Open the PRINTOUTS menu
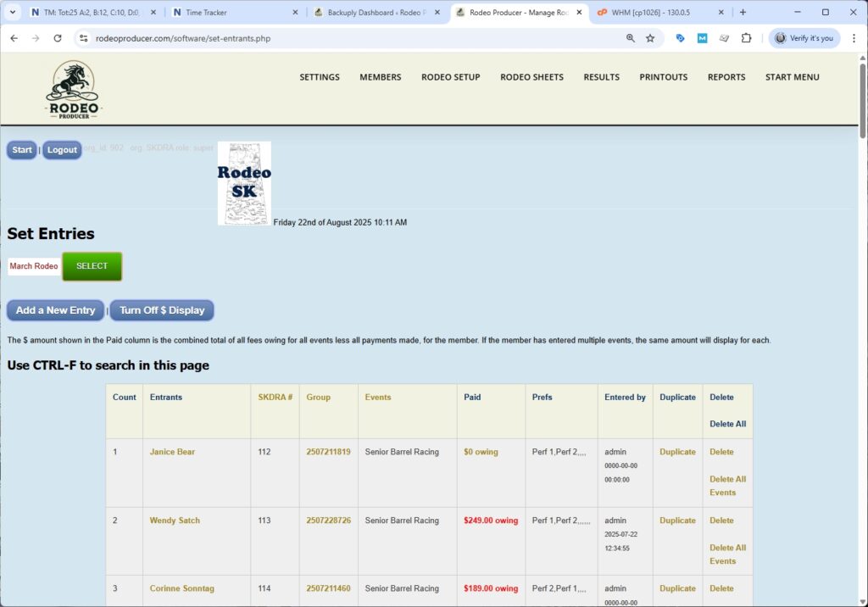 [x=663, y=77]
